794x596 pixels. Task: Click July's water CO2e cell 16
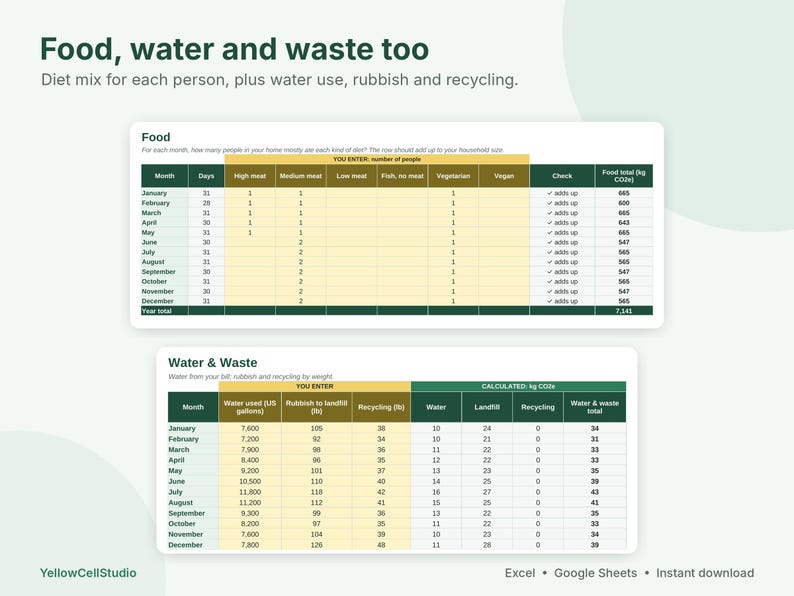436,492
